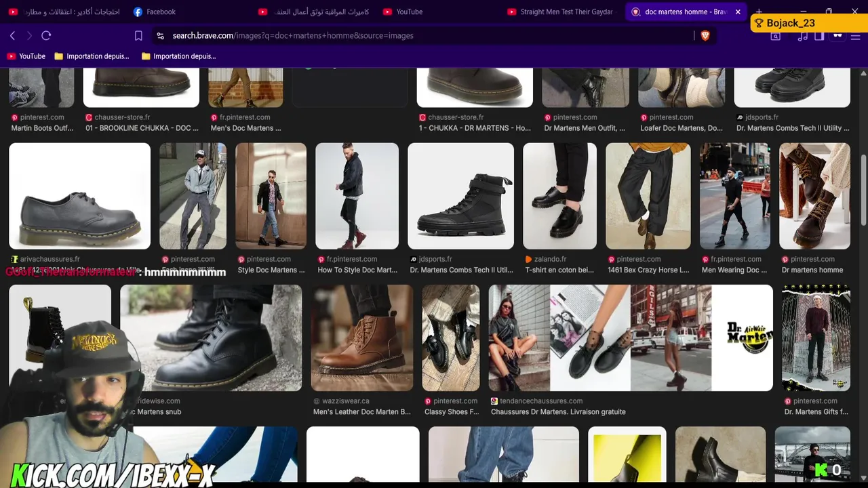The image size is (868, 488).
Task: Open the Dr martens homme brown boot image
Action: [x=814, y=196]
